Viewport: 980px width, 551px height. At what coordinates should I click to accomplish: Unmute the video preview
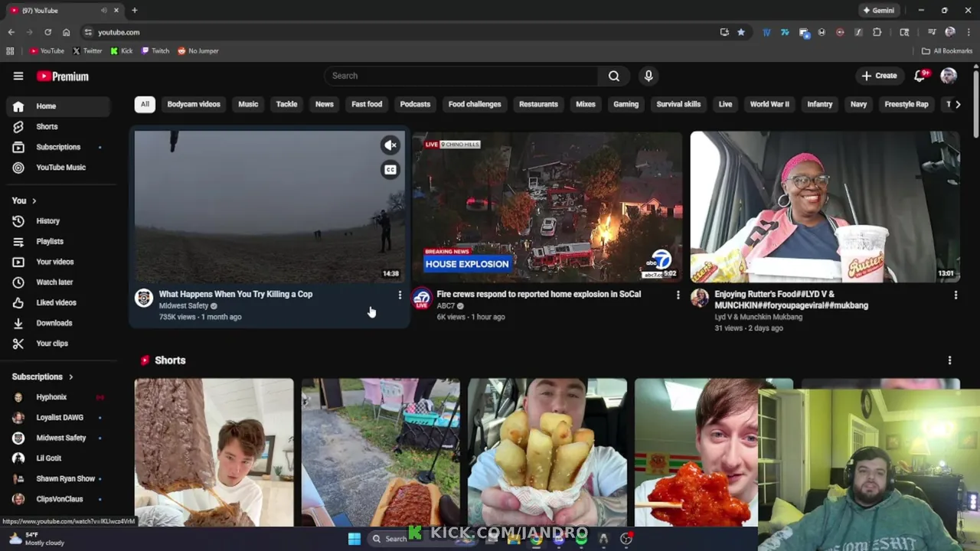pyautogui.click(x=390, y=145)
